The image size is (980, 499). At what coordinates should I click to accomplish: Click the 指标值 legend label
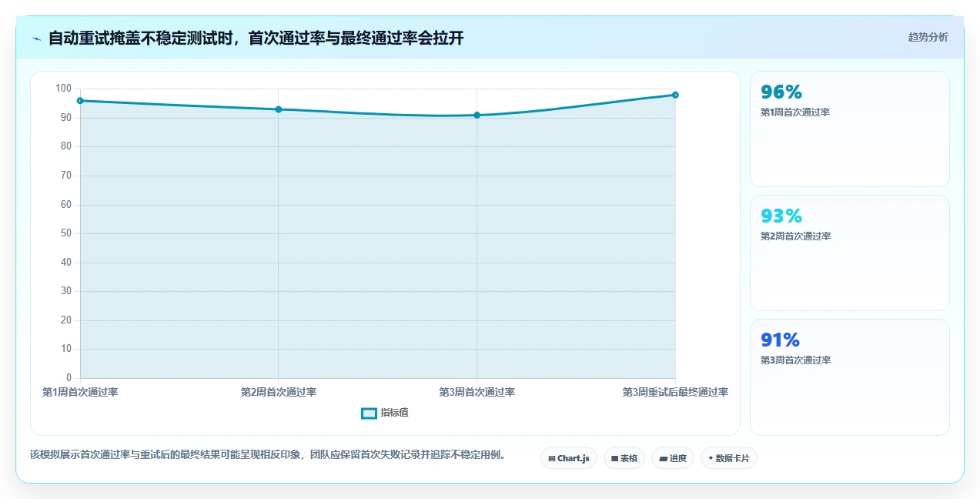click(394, 414)
